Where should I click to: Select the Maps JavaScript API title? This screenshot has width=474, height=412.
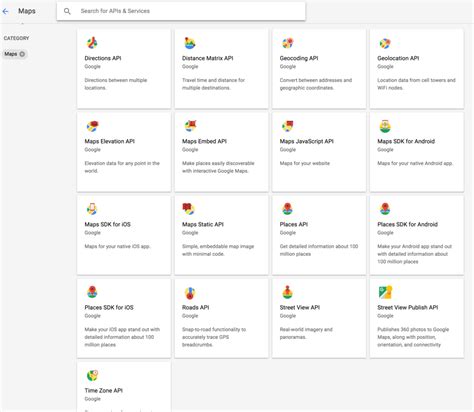tap(306, 141)
